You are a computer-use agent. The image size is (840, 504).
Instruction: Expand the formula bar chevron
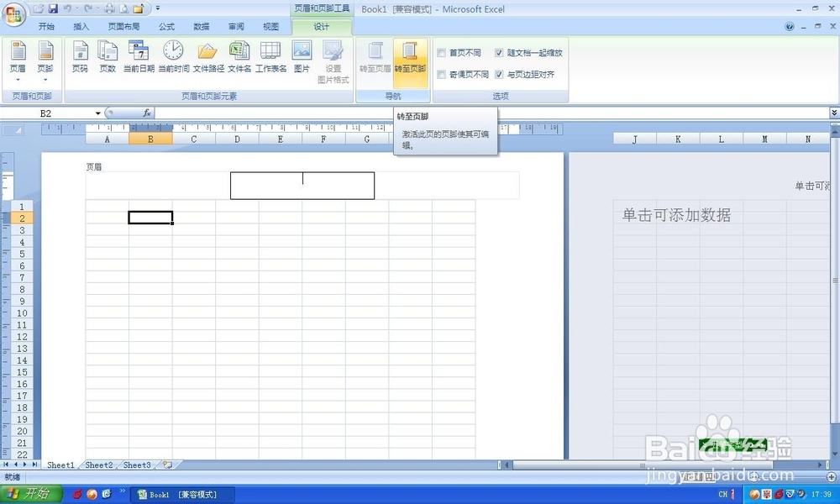pos(834,113)
